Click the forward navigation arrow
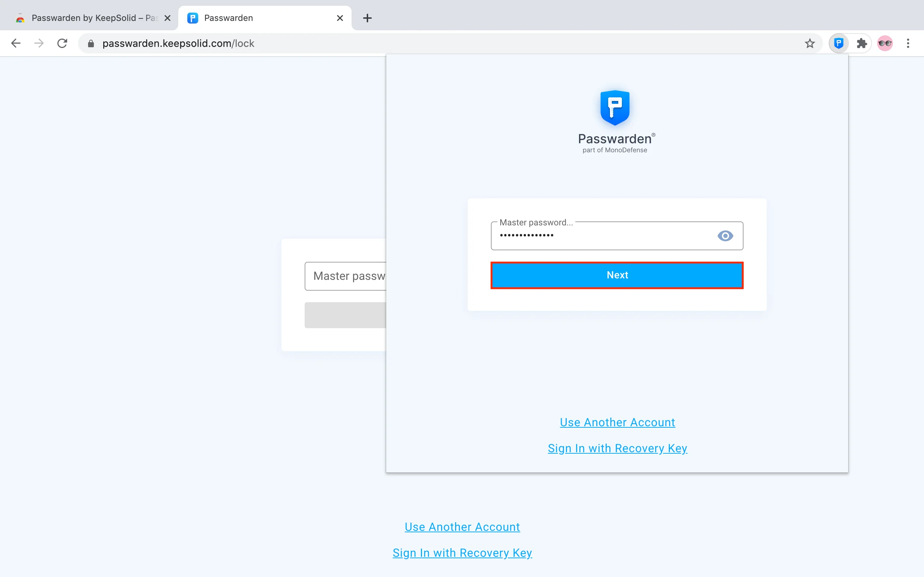The width and height of the screenshot is (924, 577). (x=39, y=43)
